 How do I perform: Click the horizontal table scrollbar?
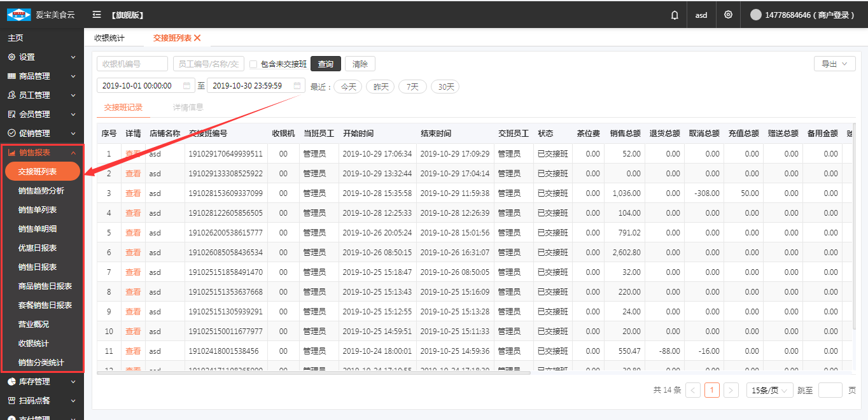[313, 373]
